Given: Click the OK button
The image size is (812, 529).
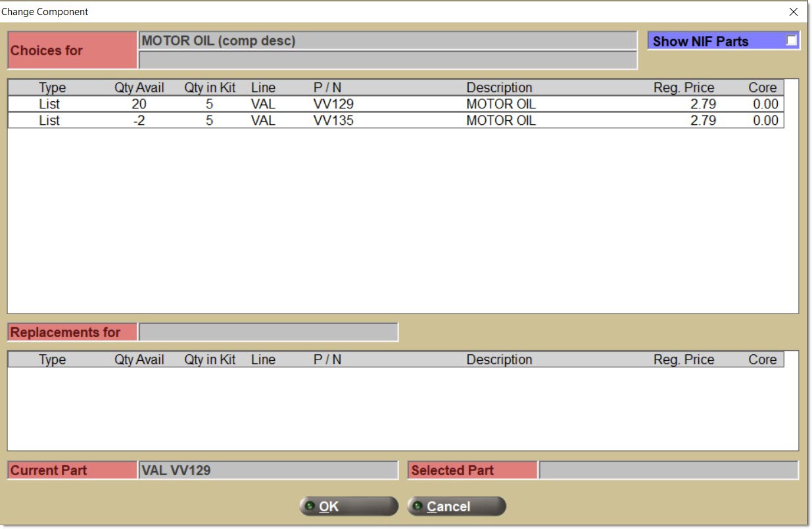Looking at the screenshot, I should pos(348,506).
